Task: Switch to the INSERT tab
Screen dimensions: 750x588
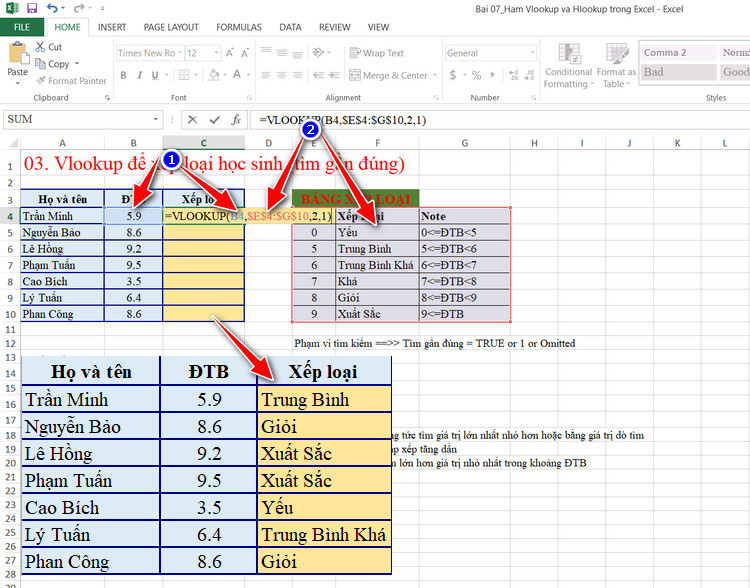Action: (112, 27)
